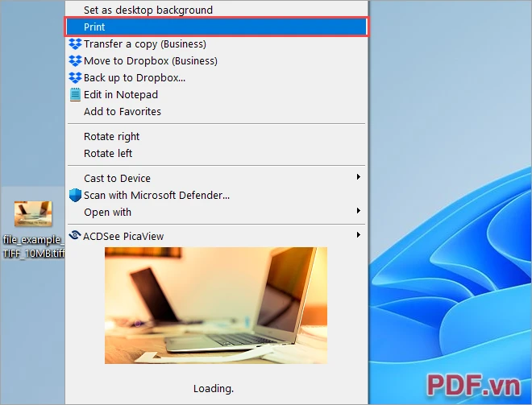The image size is (532, 405).
Task: Click Dropbox icon beside Transfer a copy
Action: point(75,44)
